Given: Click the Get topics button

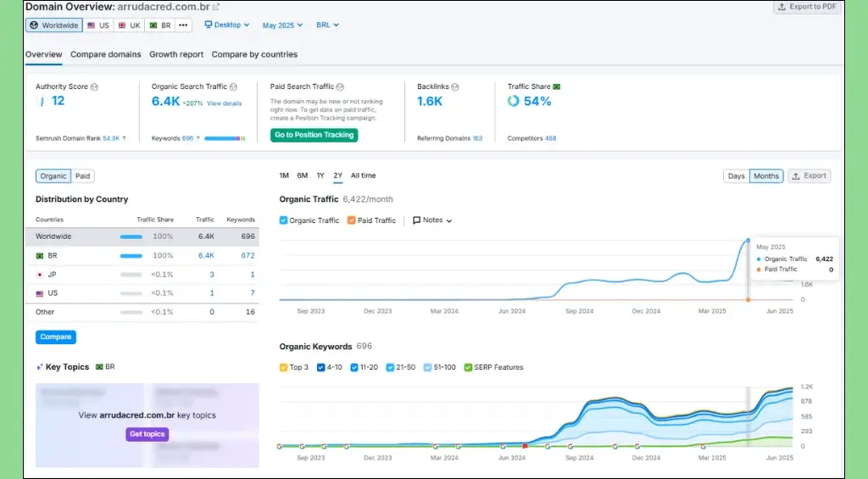Looking at the screenshot, I should coord(147,434).
